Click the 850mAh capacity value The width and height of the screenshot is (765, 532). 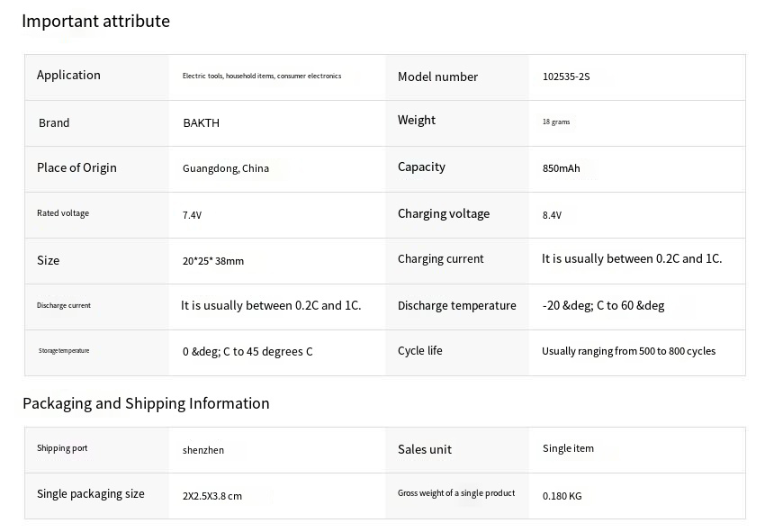tap(561, 168)
